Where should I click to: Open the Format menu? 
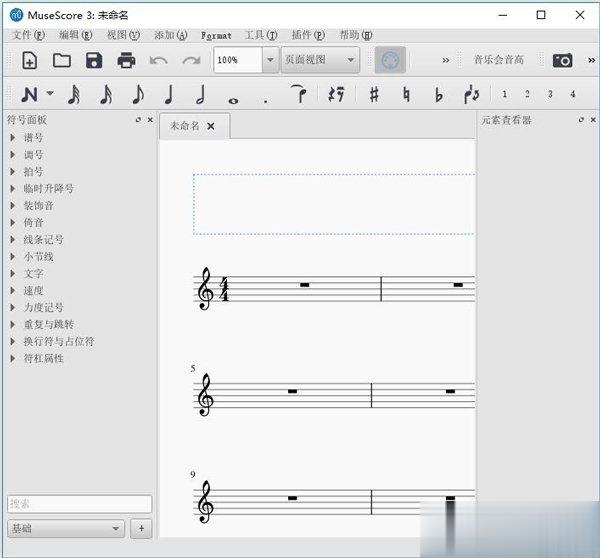pos(216,36)
